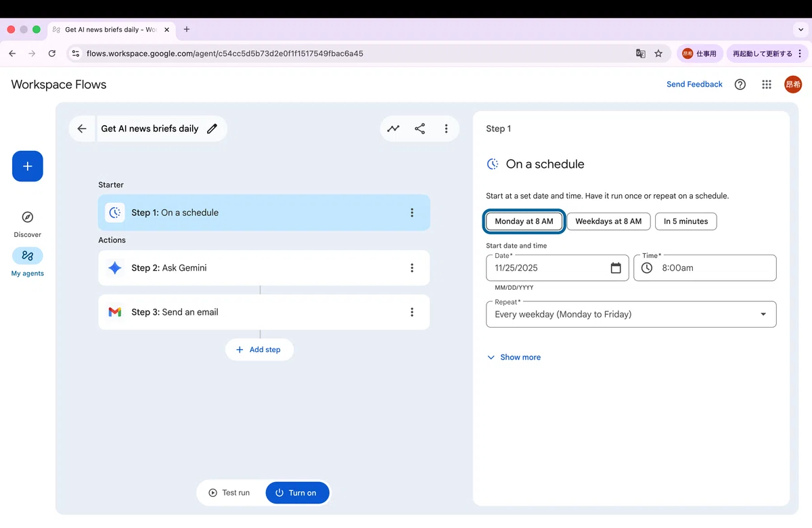812x528 pixels.
Task: Click the Time input field
Action: (x=705, y=268)
